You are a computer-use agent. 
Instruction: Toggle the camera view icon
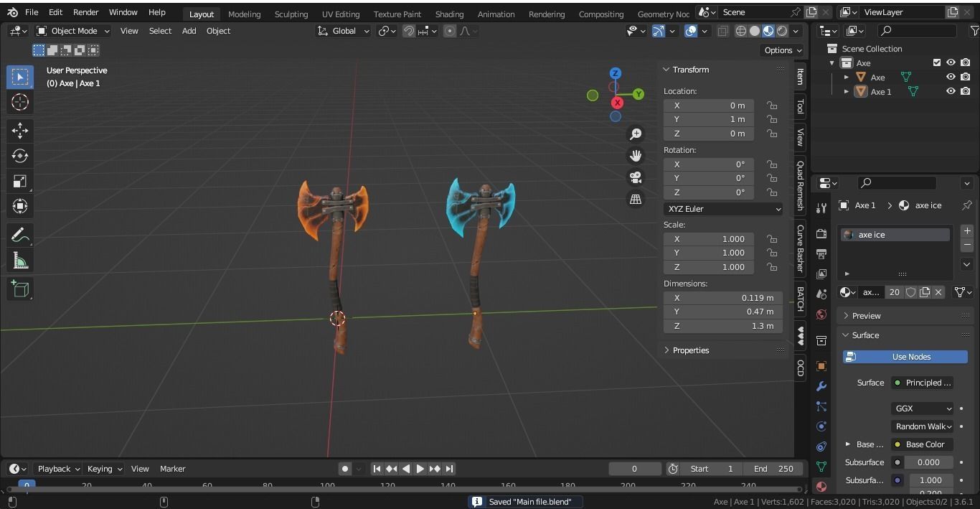pyautogui.click(x=636, y=177)
